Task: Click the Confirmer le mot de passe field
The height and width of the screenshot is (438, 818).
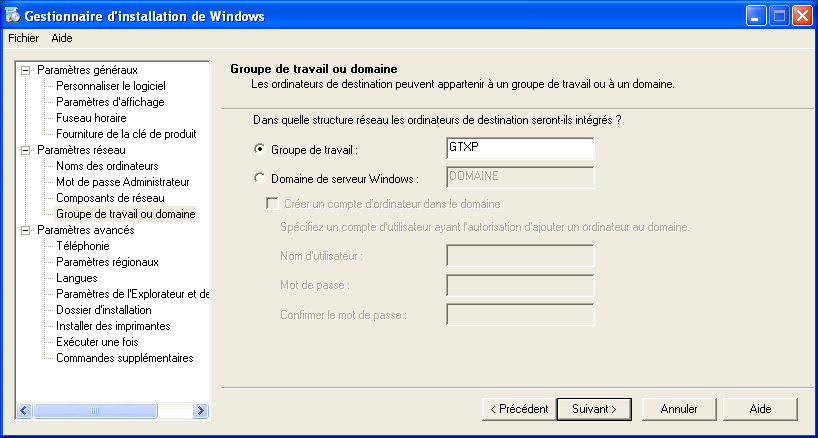Action: click(x=520, y=315)
